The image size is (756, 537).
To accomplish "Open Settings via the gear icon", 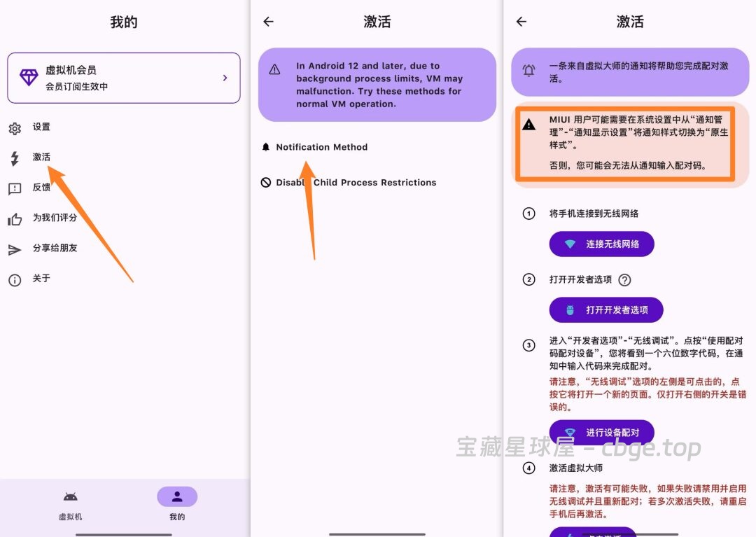I will pos(15,127).
